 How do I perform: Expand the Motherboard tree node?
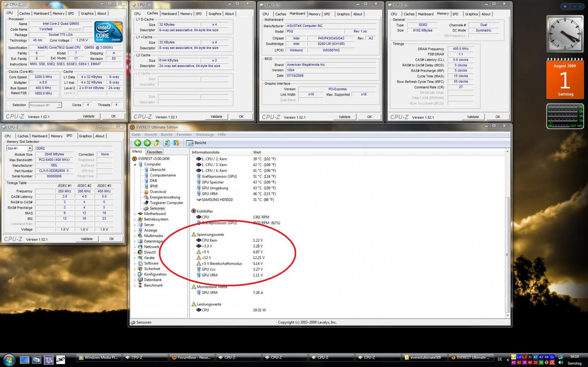point(135,214)
